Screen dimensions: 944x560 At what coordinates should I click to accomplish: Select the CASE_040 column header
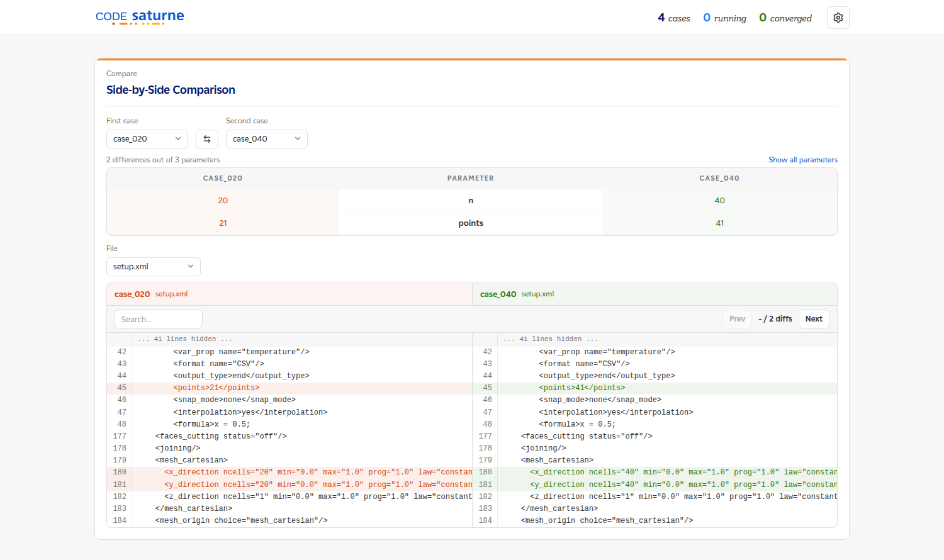point(719,179)
